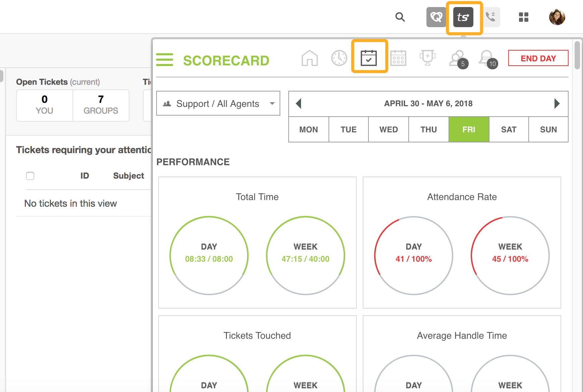Click the Average Handle Time card title
583x392 pixels.
pos(462,335)
